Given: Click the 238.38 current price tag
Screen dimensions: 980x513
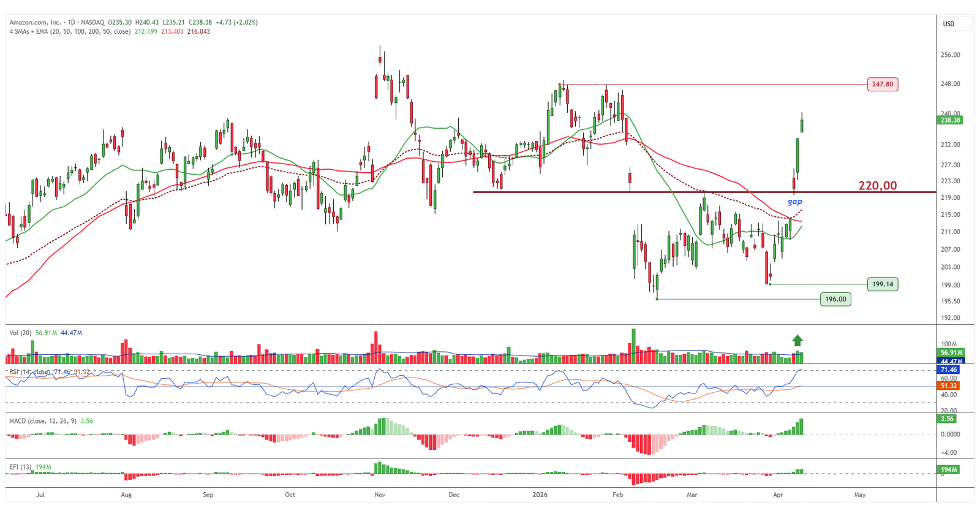Looking at the screenshot, I should pyautogui.click(x=951, y=120).
